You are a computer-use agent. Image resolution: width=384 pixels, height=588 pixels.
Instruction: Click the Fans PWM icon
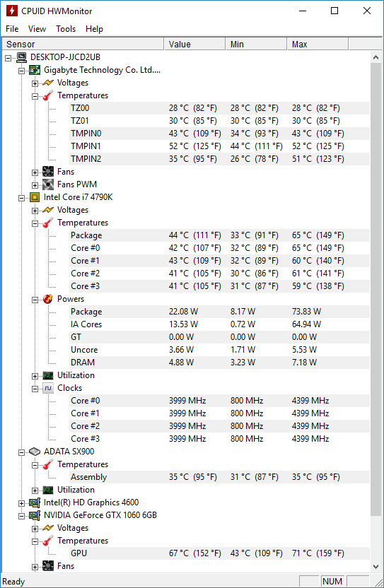pyautogui.click(x=48, y=184)
